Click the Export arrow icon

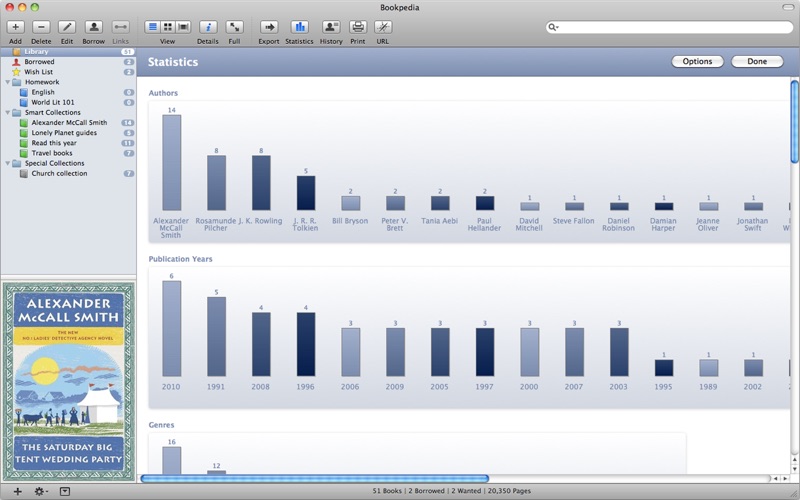(x=269, y=27)
